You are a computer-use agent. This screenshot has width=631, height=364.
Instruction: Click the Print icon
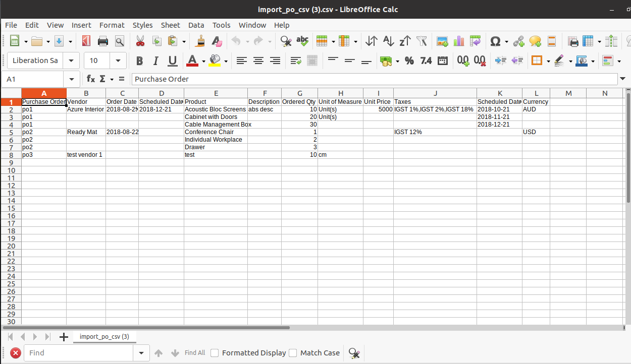(x=103, y=41)
